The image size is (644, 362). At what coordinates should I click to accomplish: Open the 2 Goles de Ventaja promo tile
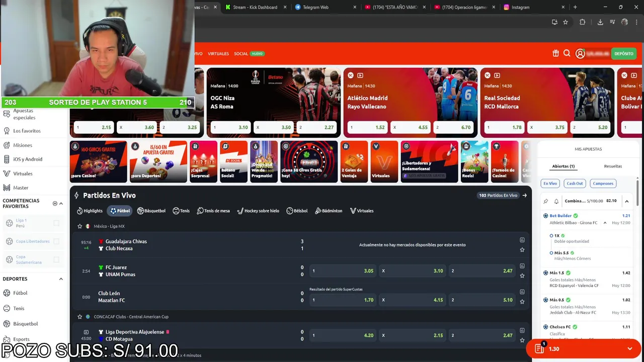(354, 161)
